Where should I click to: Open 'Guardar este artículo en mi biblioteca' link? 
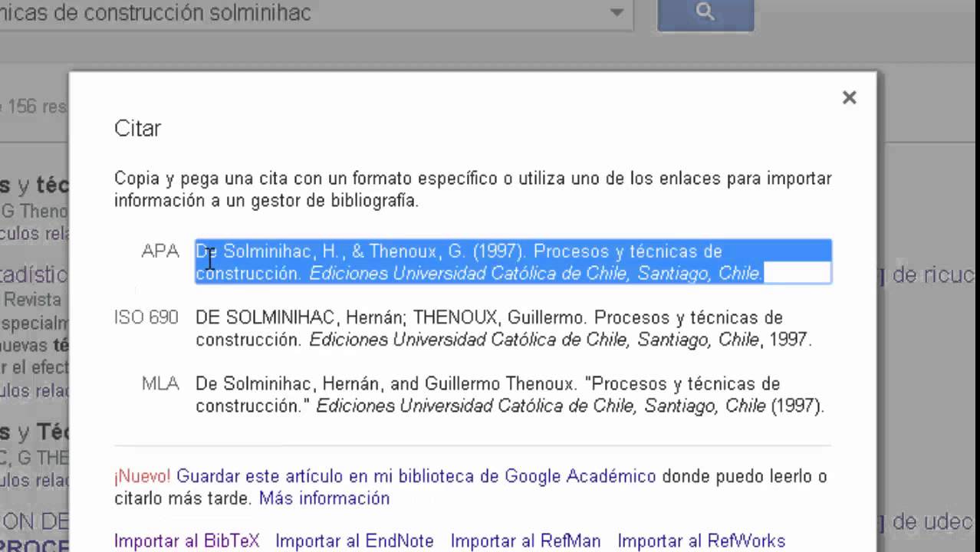416,476
